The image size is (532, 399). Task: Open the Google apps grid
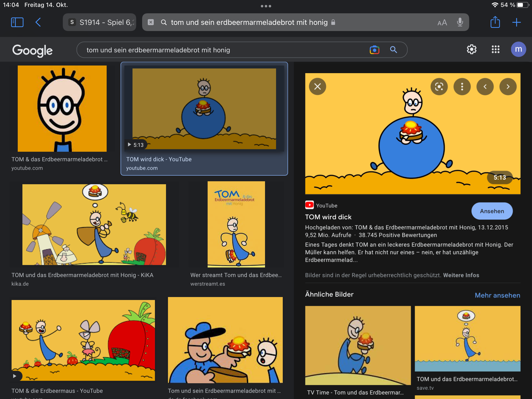(x=496, y=50)
